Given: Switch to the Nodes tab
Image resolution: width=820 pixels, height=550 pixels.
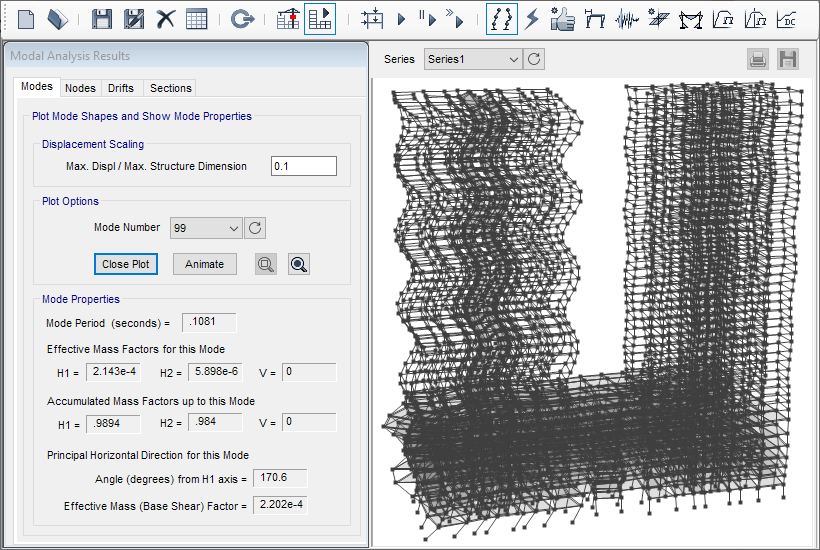Looking at the screenshot, I should point(80,88).
